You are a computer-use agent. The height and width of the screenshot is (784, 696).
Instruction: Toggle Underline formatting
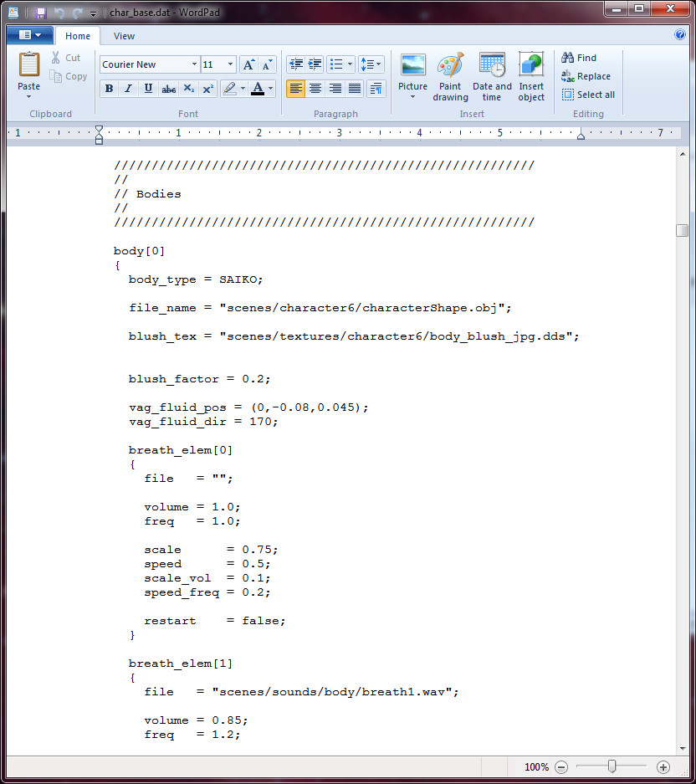[149, 89]
